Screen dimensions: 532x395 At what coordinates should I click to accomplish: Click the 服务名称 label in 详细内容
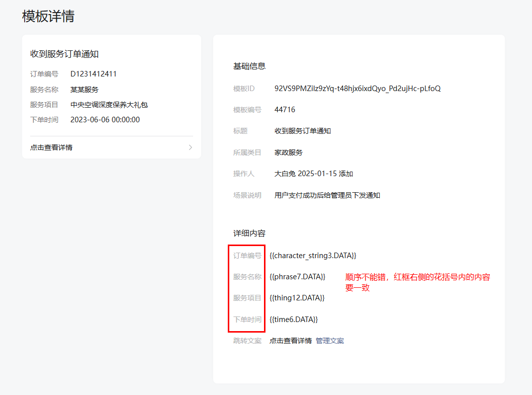247,277
